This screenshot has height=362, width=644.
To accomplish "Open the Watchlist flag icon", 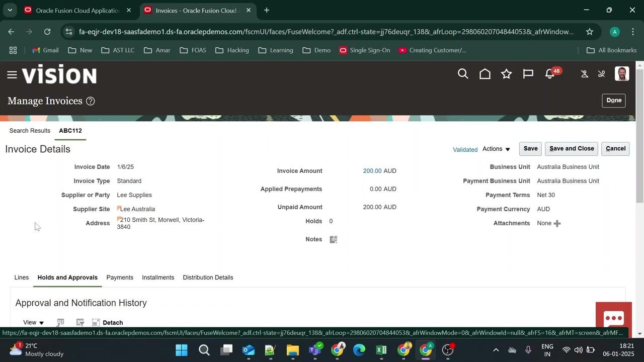I will click(528, 74).
